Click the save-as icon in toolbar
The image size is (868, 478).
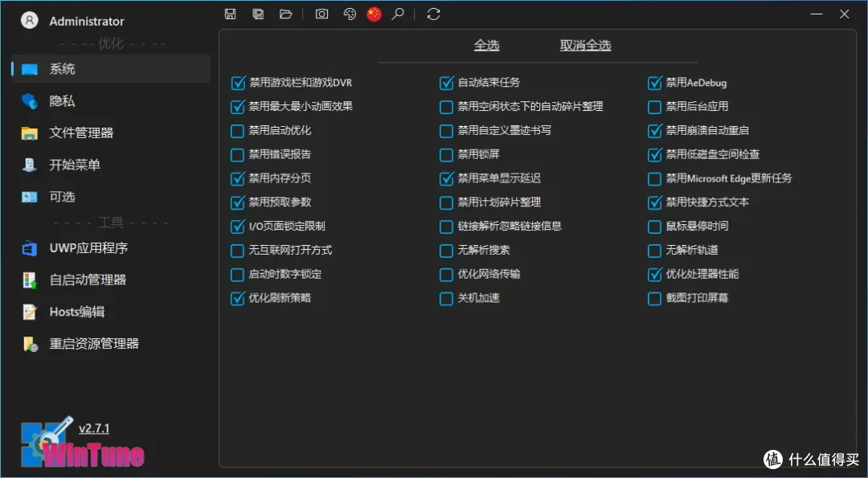[258, 14]
